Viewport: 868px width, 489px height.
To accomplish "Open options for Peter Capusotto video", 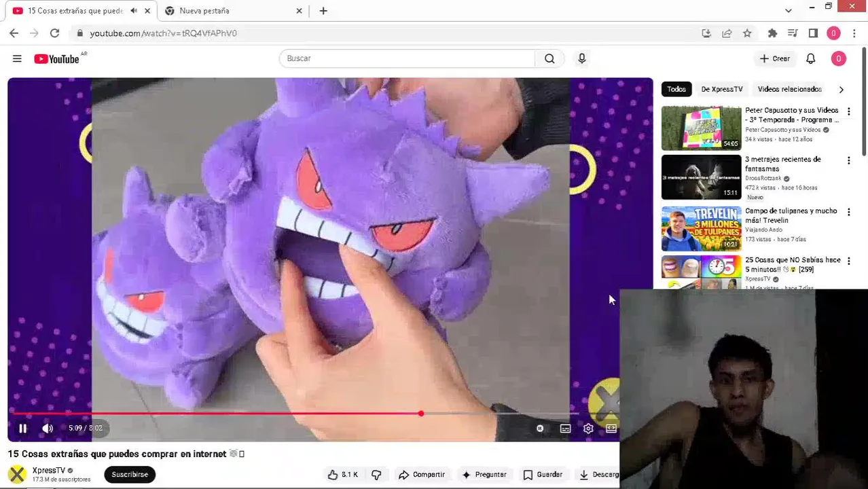I will pyautogui.click(x=848, y=111).
